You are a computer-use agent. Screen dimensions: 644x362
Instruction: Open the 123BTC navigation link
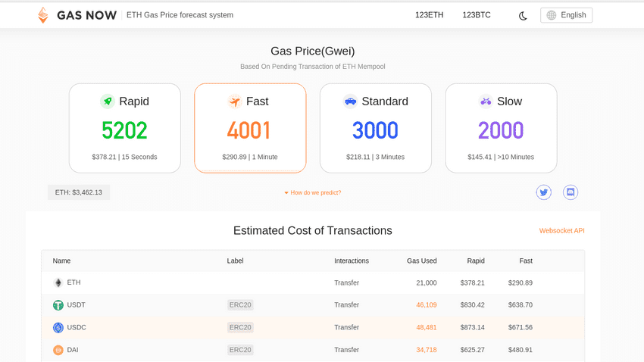[477, 15]
